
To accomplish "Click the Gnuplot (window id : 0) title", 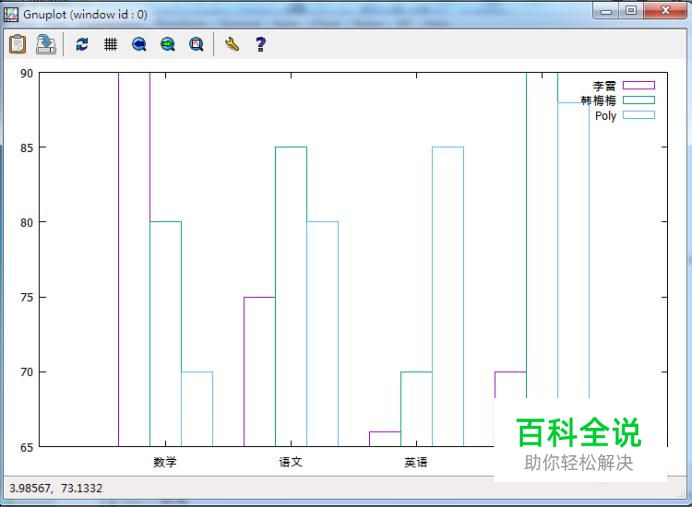I will pyautogui.click(x=85, y=15).
